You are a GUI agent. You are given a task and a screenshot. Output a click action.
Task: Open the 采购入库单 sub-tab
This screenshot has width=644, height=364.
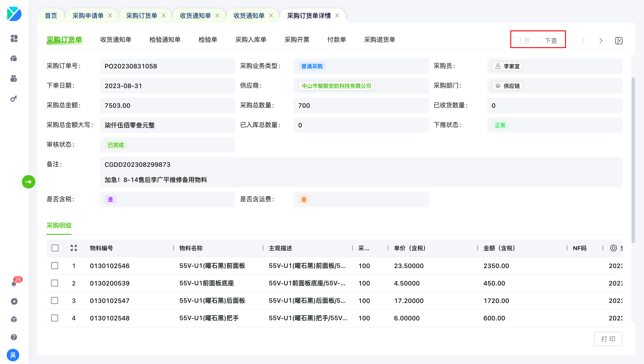pyautogui.click(x=251, y=40)
